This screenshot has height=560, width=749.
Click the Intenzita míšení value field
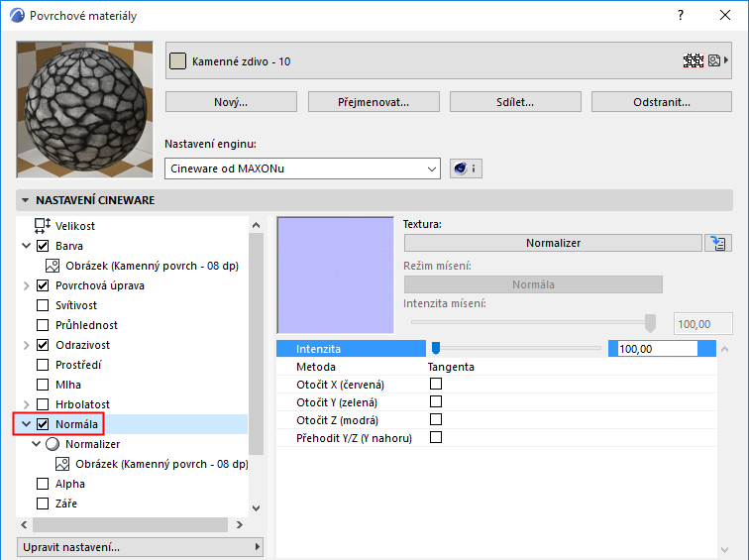click(702, 324)
